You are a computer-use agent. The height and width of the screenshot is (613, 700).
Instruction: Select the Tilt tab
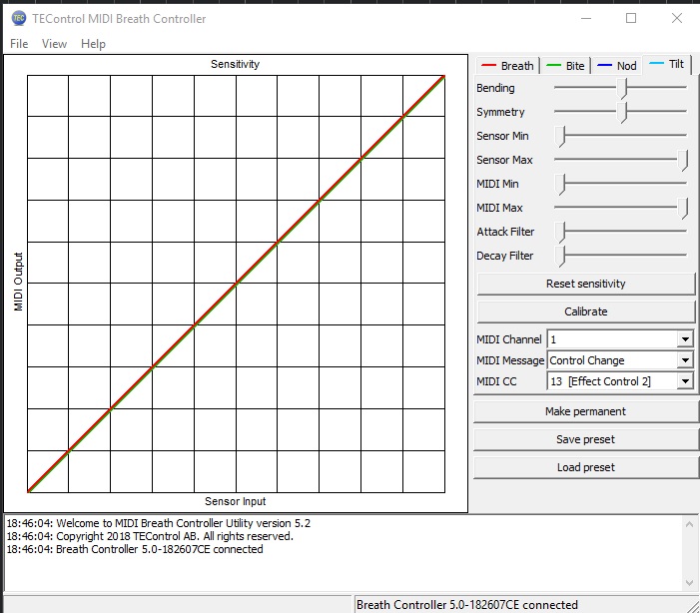tap(667, 64)
